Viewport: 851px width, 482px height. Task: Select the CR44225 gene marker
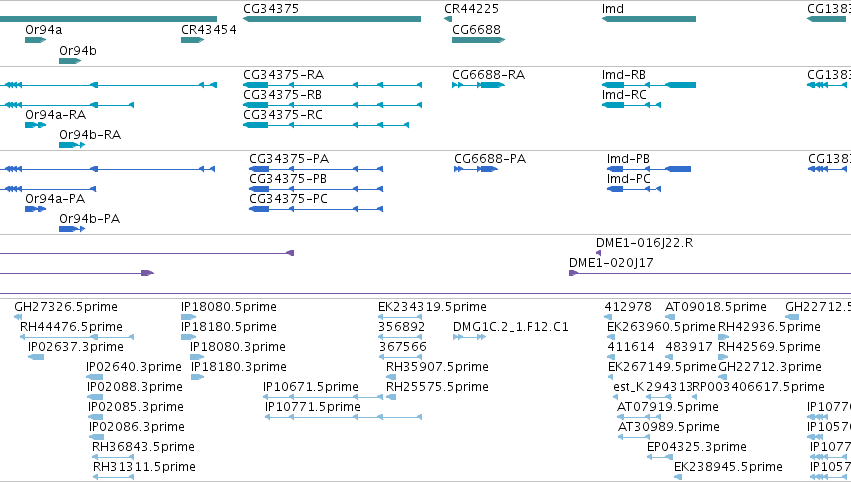(448, 19)
